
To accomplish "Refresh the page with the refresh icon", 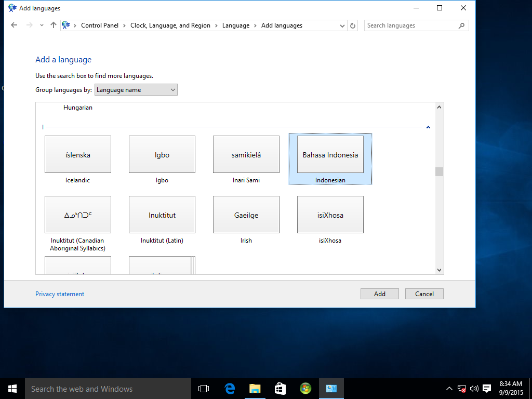I will pyautogui.click(x=353, y=25).
